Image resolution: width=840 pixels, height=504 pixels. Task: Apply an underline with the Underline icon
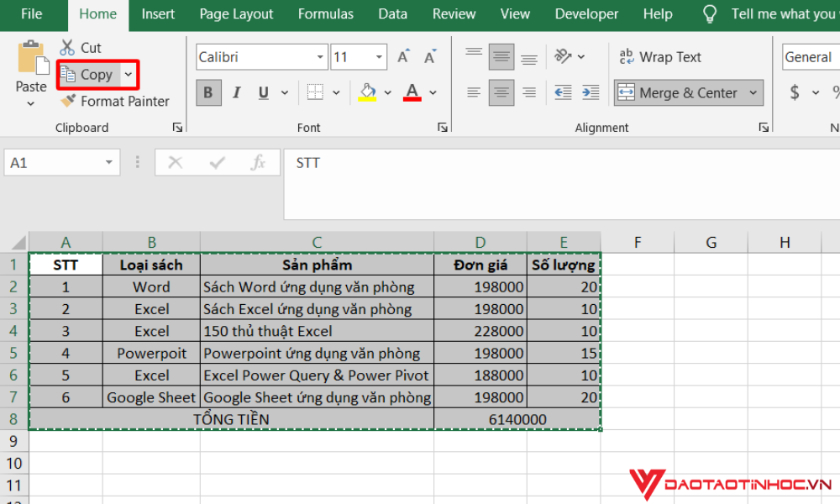263,92
